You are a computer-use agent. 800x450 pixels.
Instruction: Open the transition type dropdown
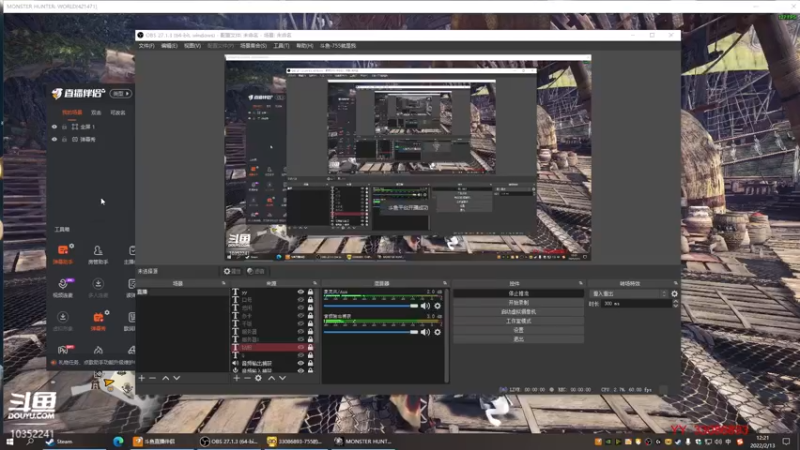pyautogui.click(x=629, y=294)
